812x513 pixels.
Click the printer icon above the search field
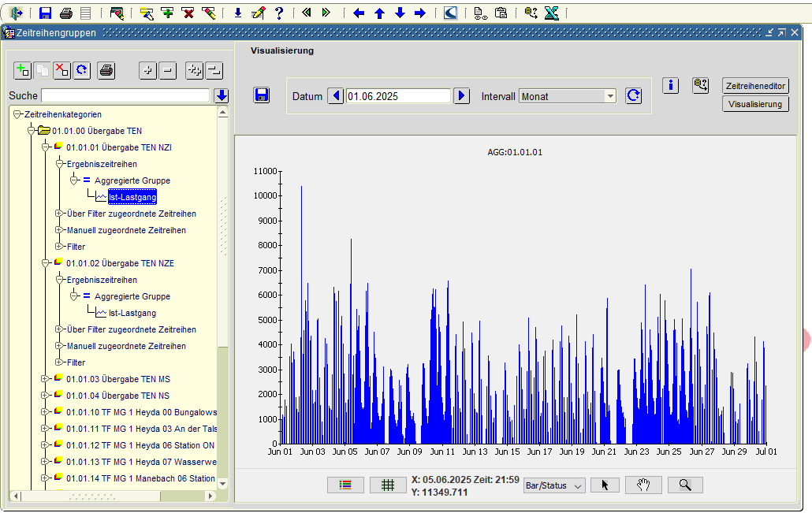point(106,70)
